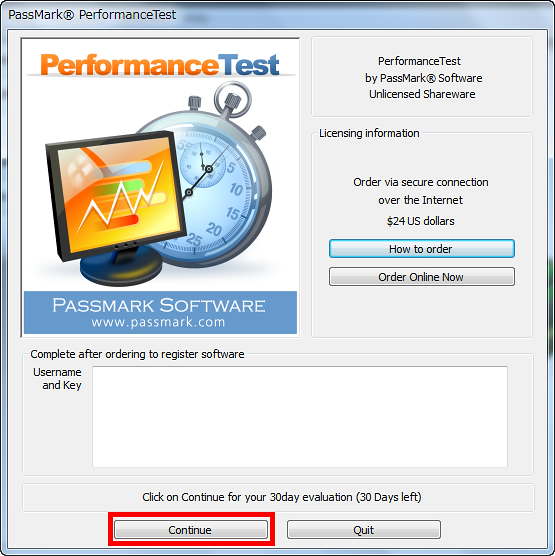
Task: Click the PassMark Software blue banner
Action: pos(160,312)
